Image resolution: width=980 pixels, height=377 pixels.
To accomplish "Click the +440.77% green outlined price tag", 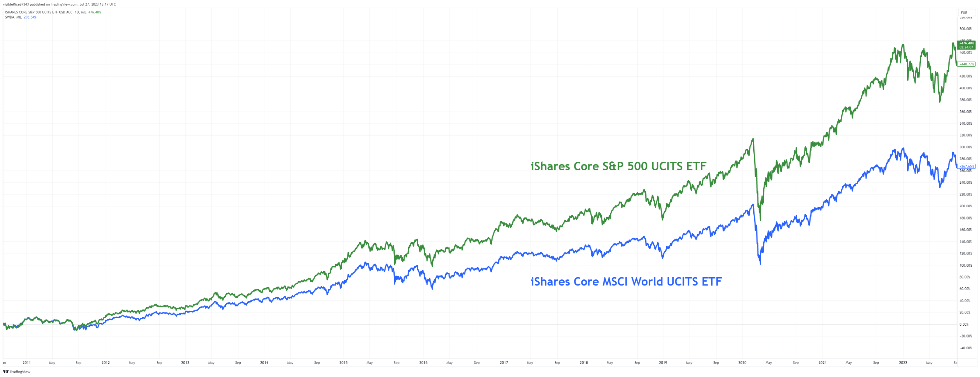I will 967,64.
